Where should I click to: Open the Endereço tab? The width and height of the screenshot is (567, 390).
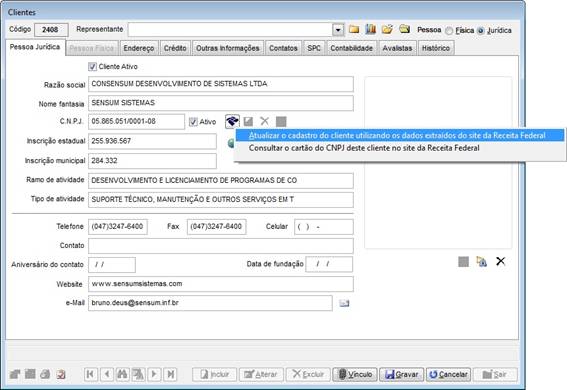139,48
